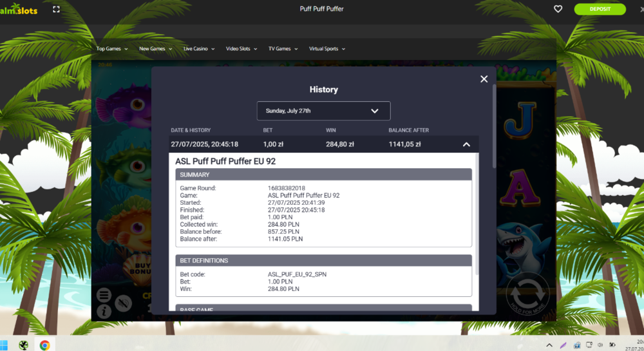This screenshot has height=351, width=644.
Task: Click the inner details panel scrollbar
Action: 477,213
